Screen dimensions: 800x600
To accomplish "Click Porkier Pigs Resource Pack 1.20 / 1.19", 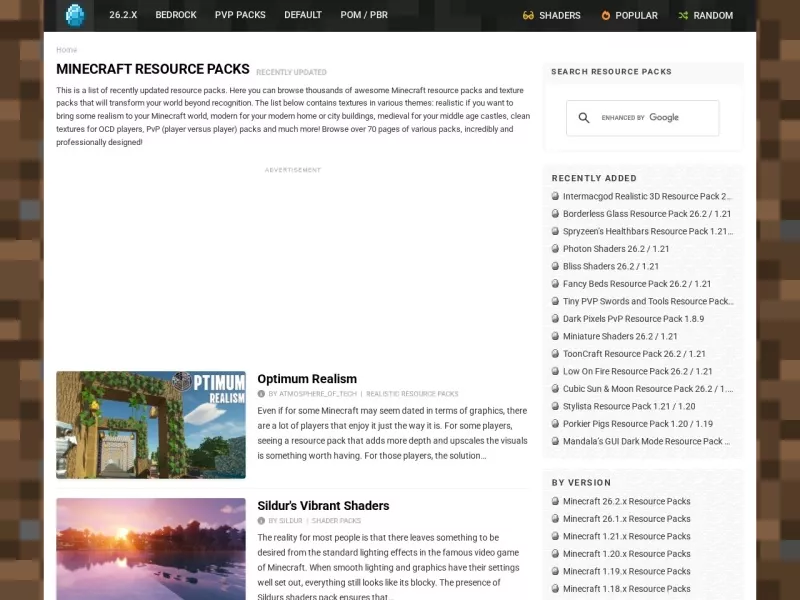I will click(638, 424).
